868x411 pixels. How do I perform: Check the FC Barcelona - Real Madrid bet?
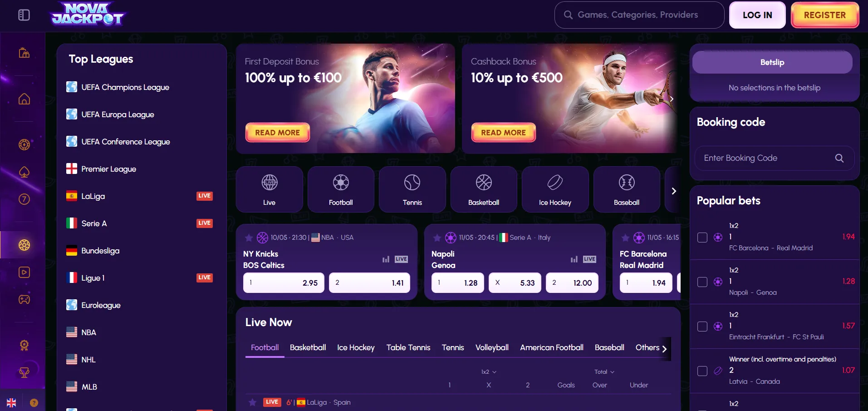702,238
